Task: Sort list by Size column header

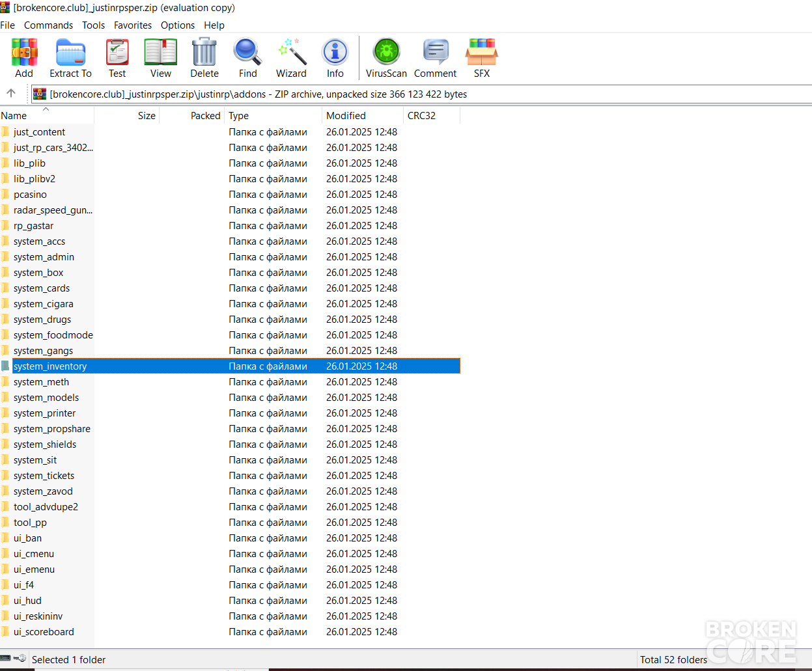Action: click(126, 115)
